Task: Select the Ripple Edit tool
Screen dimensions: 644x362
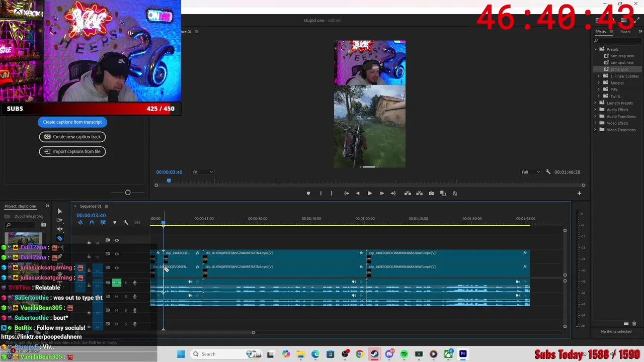Action: [x=59, y=229]
